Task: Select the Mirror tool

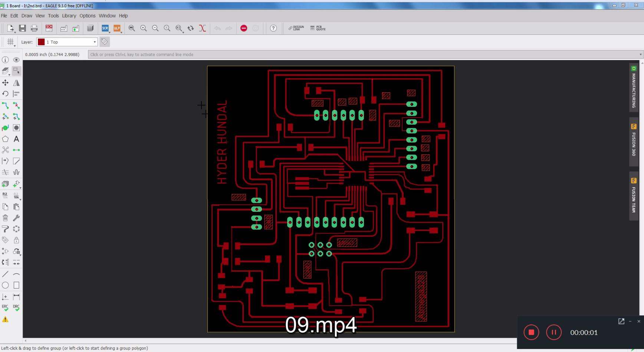Action: click(x=16, y=83)
